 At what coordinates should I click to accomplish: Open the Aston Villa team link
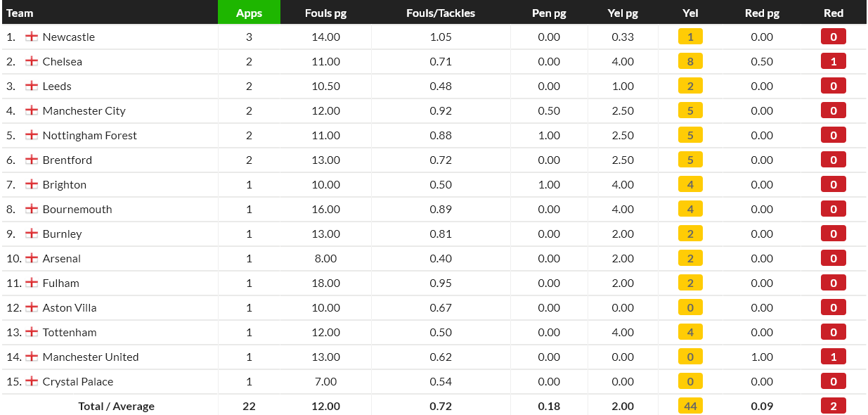tap(70, 307)
